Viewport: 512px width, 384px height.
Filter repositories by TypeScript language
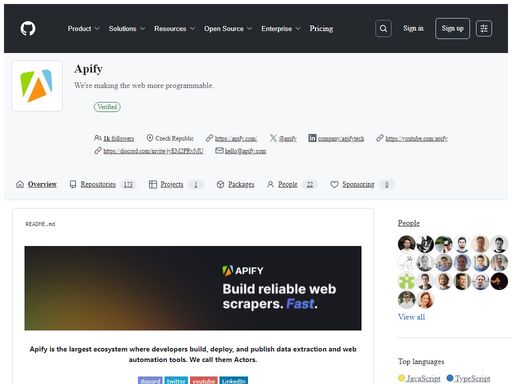click(468, 378)
